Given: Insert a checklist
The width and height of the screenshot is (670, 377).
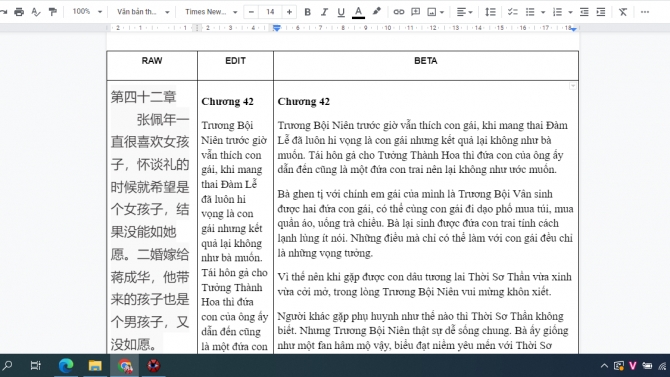Looking at the screenshot, I should [512, 12].
